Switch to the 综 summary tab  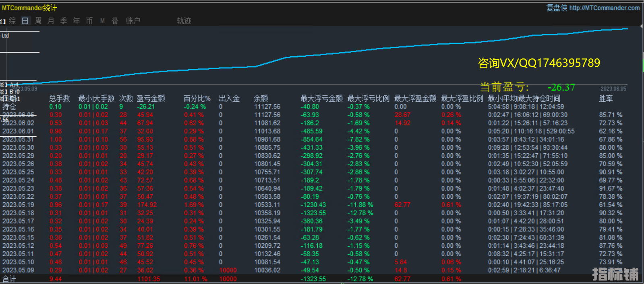coord(12,21)
